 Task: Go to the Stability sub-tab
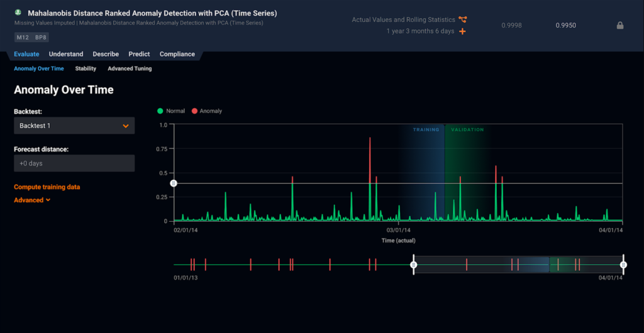[86, 68]
